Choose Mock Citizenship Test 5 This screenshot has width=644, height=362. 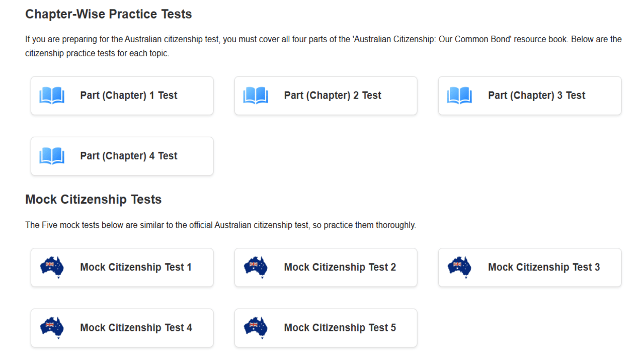pyautogui.click(x=340, y=328)
